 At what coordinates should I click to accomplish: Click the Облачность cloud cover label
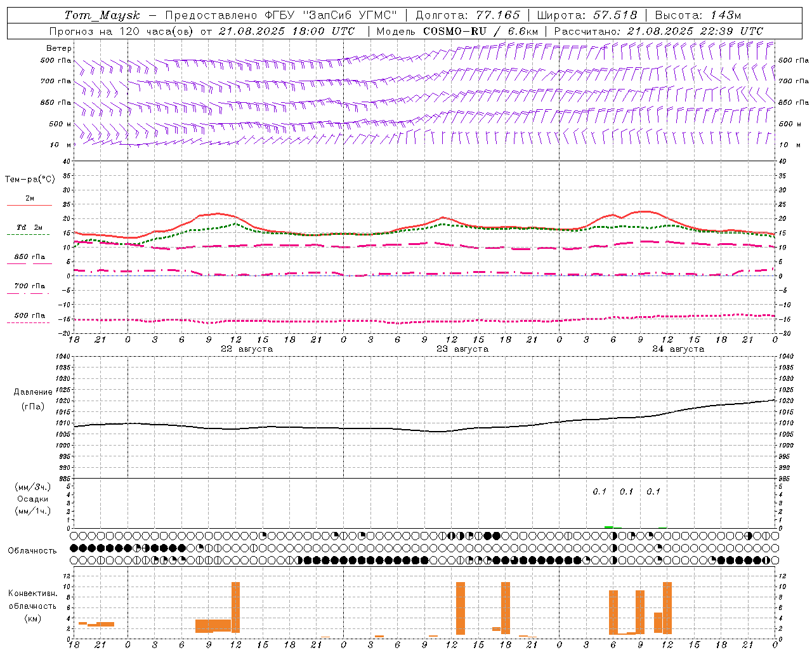click(x=32, y=550)
